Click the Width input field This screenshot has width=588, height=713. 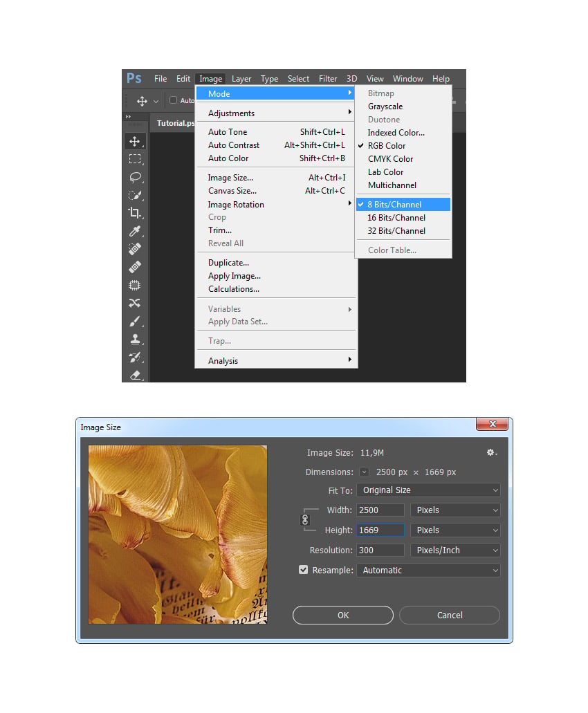380,510
